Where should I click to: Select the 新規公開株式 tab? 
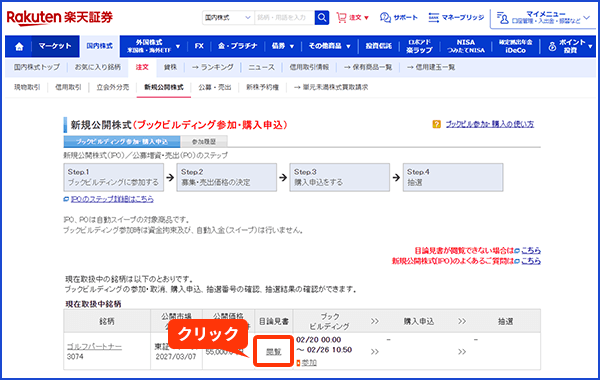[x=164, y=88]
